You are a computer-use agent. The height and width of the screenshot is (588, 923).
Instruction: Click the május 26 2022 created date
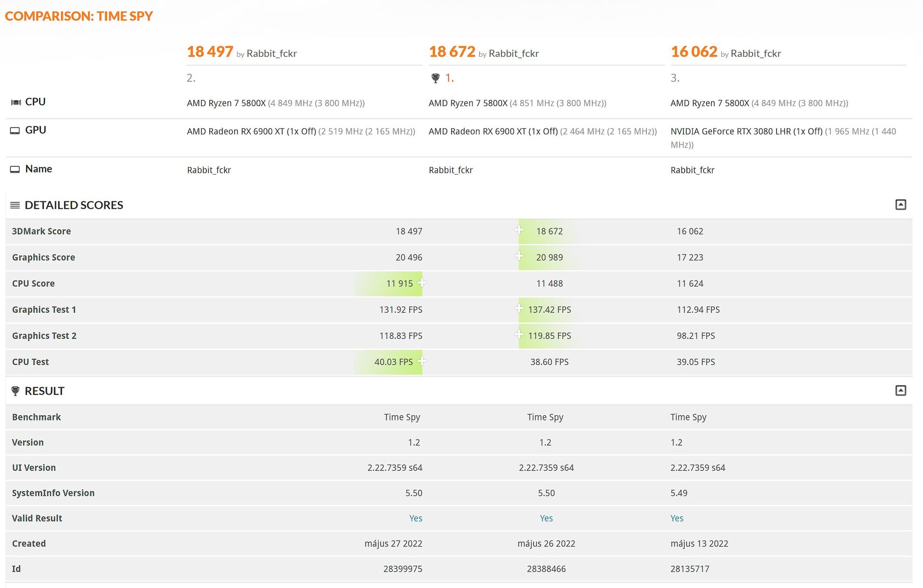[546, 543]
